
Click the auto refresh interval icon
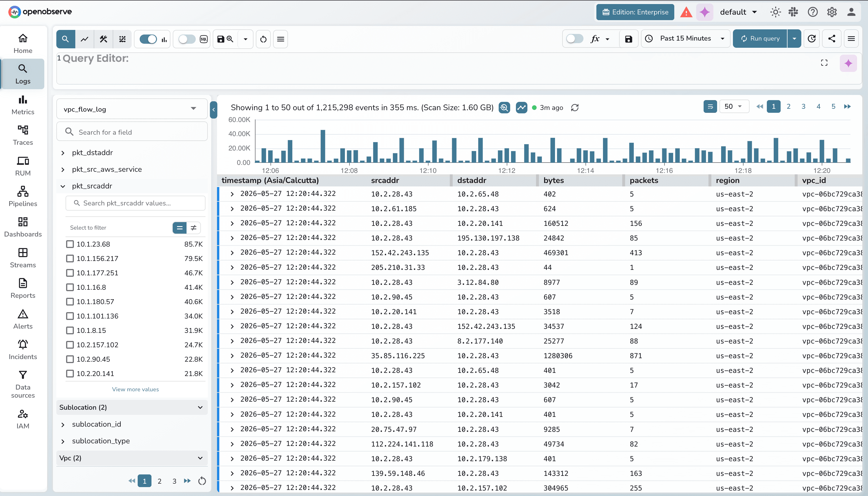pyautogui.click(x=812, y=39)
